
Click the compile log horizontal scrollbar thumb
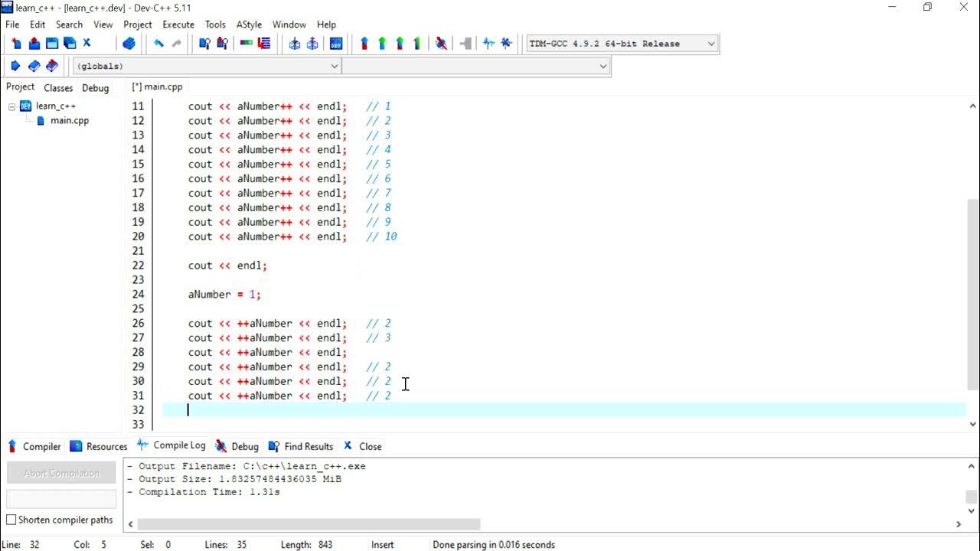[x=309, y=524]
